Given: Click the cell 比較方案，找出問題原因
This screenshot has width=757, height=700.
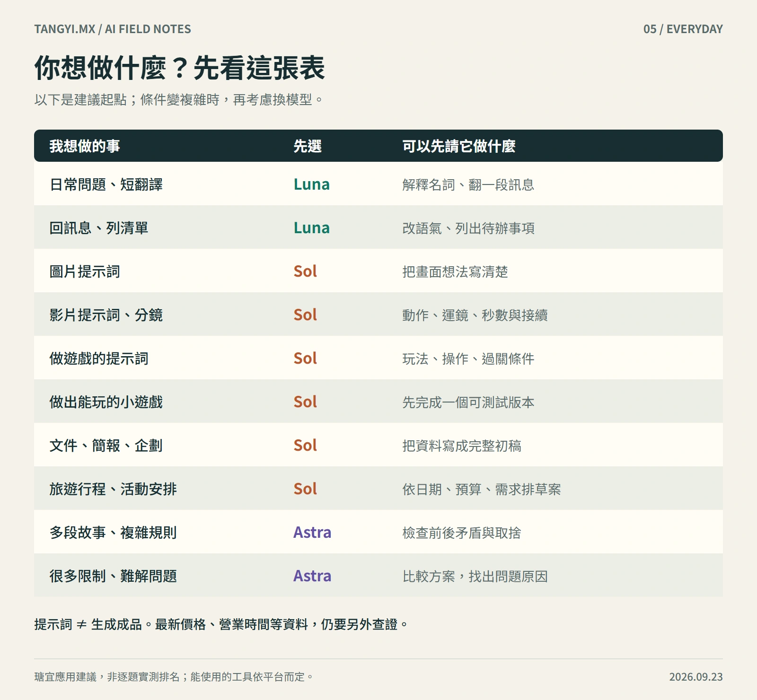Looking at the screenshot, I should 475,577.
